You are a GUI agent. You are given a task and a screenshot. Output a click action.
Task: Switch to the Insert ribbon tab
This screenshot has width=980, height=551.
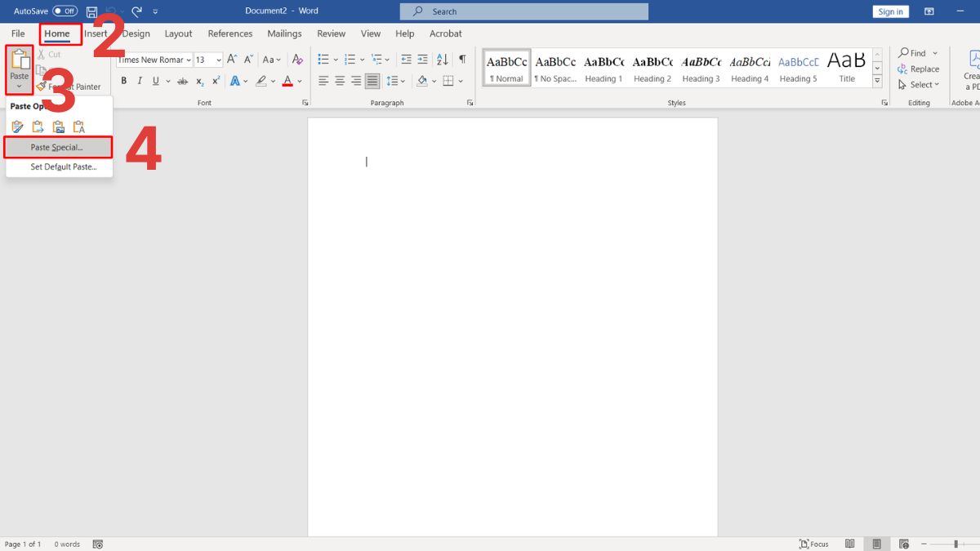point(96,33)
